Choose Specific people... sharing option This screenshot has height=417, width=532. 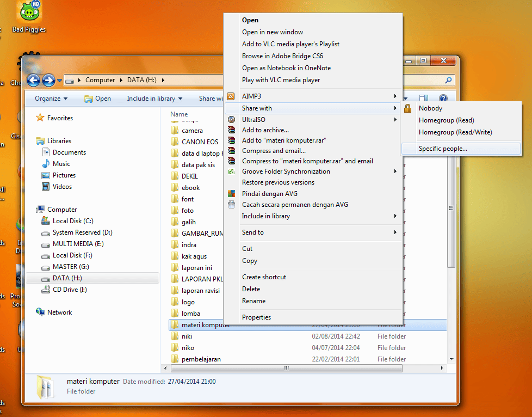(442, 149)
